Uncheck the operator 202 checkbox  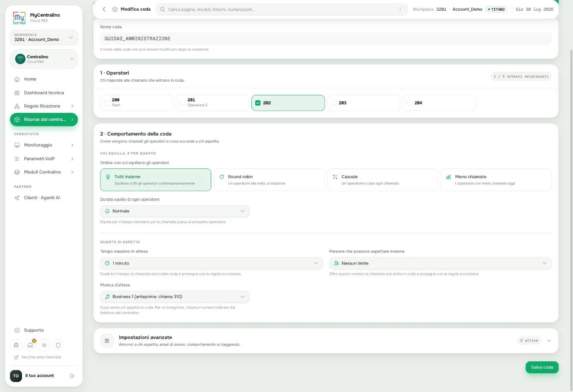pos(258,103)
